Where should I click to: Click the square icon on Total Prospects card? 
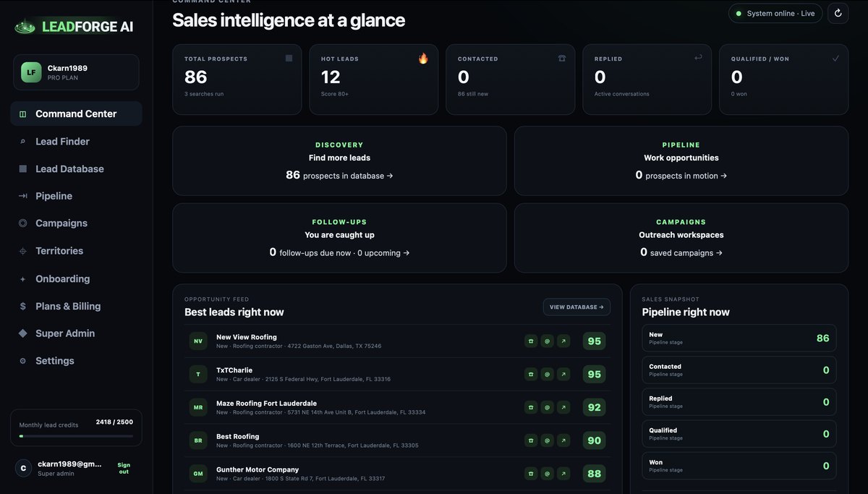(289, 58)
